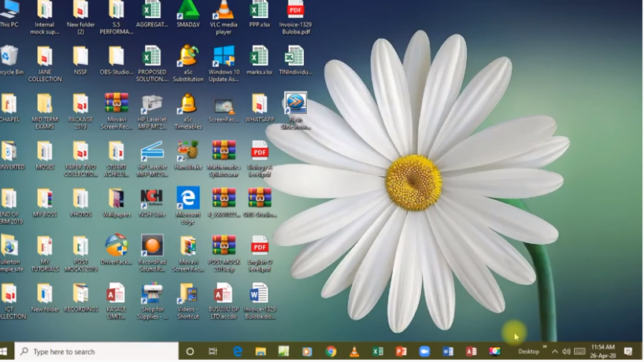The image size is (644, 362).
Task: Click the NCH Suite desktop icon
Action: (152, 198)
